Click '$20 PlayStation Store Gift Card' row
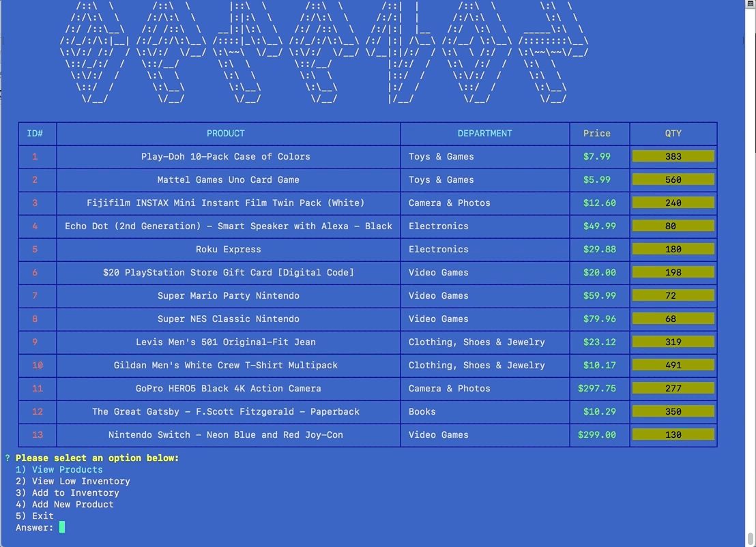This screenshot has height=547, width=756. coord(228,272)
